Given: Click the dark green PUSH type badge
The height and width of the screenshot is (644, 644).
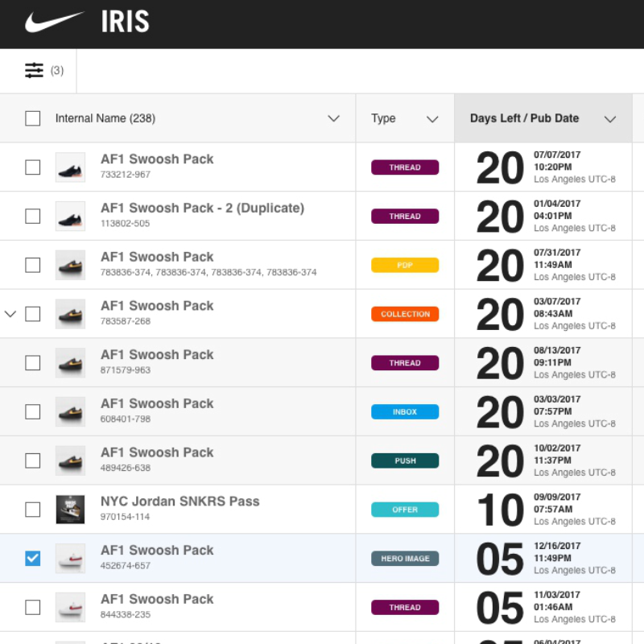Looking at the screenshot, I should coord(404,460).
